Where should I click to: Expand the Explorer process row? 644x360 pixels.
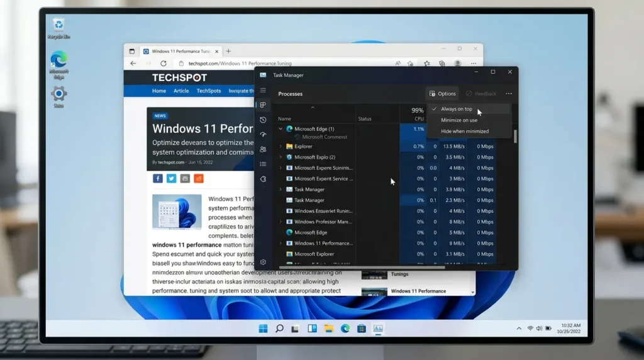pos(280,146)
